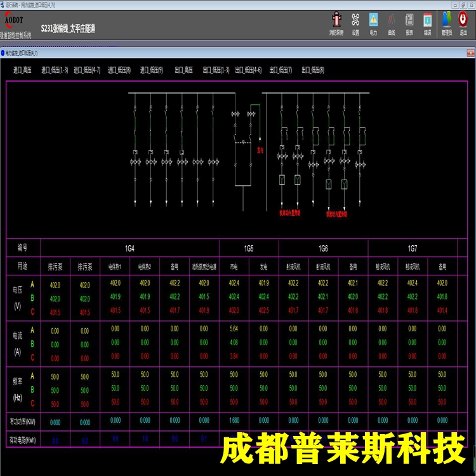Click the red 退出 exit power icon
This screenshot has width=476, height=476.
(463, 23)
